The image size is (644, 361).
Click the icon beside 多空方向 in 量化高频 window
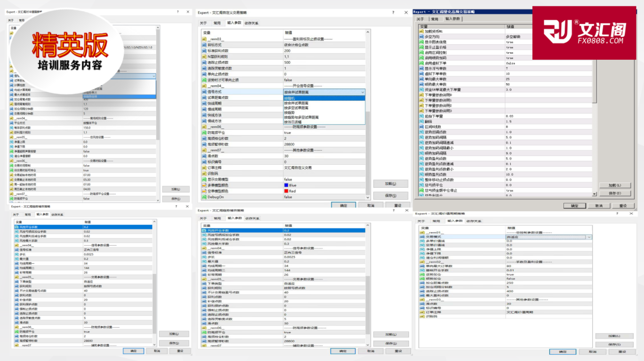[x=421, y=37]
